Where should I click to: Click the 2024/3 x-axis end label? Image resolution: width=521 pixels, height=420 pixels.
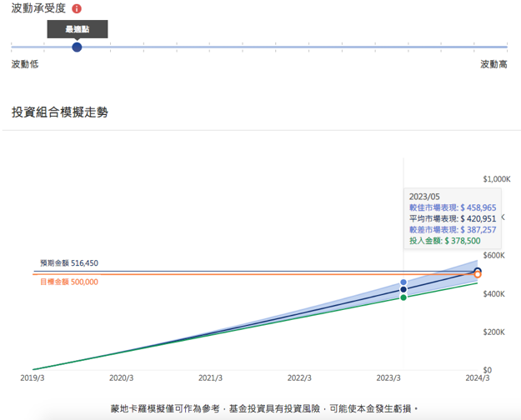click(476, 377)
